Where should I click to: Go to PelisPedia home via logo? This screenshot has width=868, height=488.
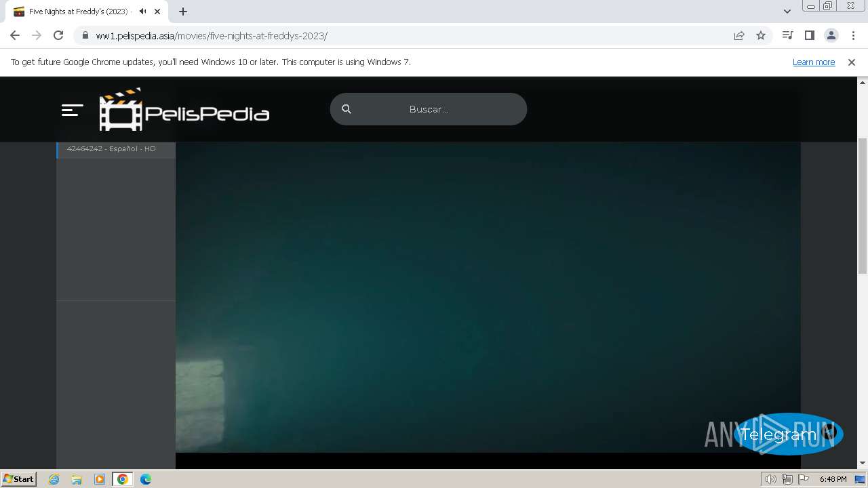click(x=184, y=109)
